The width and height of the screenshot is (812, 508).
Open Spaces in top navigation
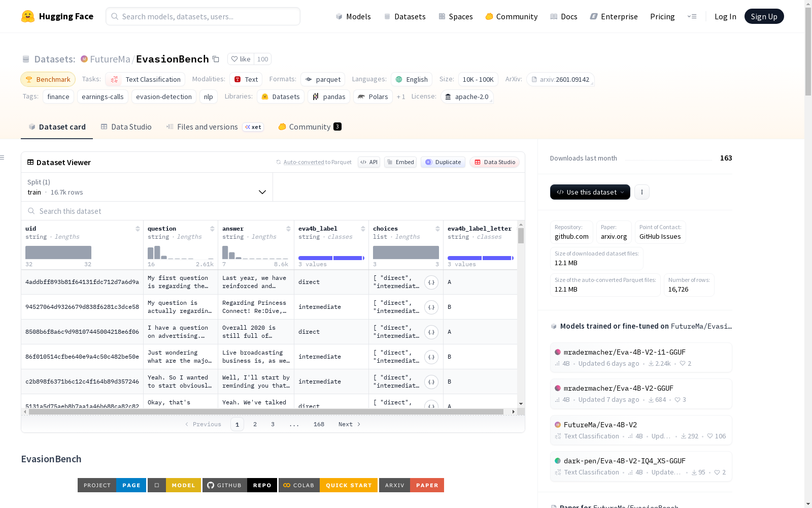(456, 16)
